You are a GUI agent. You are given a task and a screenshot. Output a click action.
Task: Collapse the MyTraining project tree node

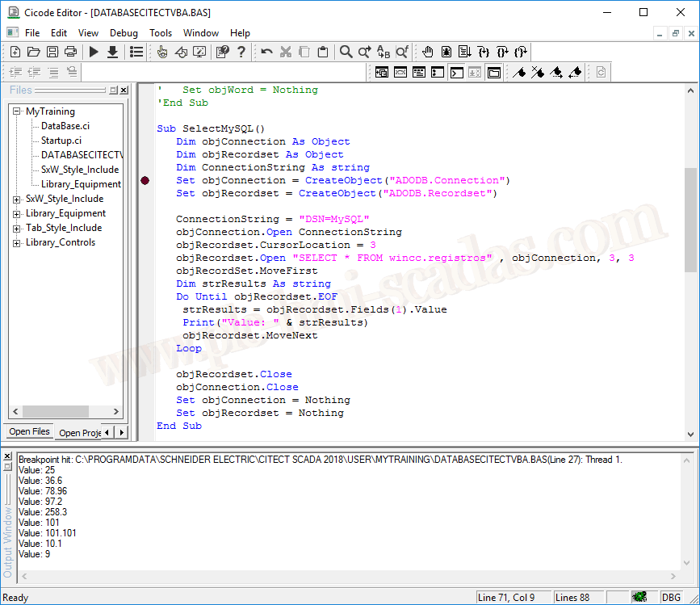coord(17,111)
